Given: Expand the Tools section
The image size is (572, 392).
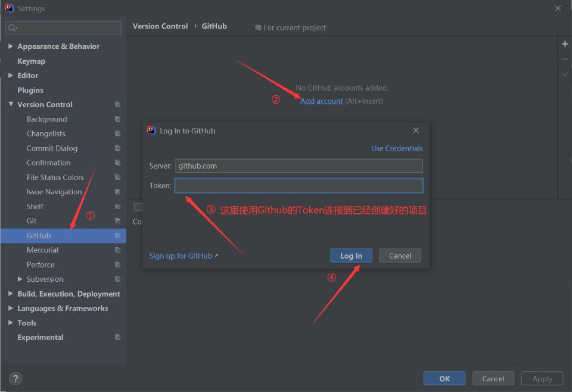Looking at the screenshot, I should (x=11, y=323).
